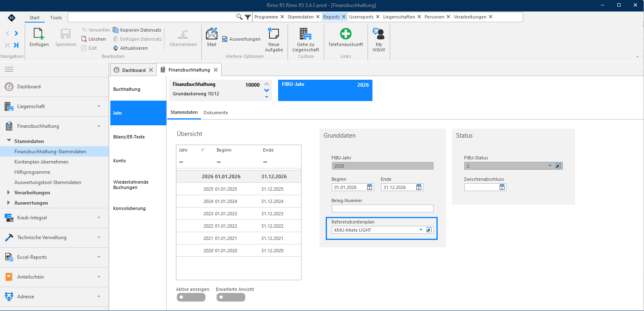Click the Übernehmen icon
Viewport: 644px width, 311px height.
pyautogui.click(x=183, y=35)
